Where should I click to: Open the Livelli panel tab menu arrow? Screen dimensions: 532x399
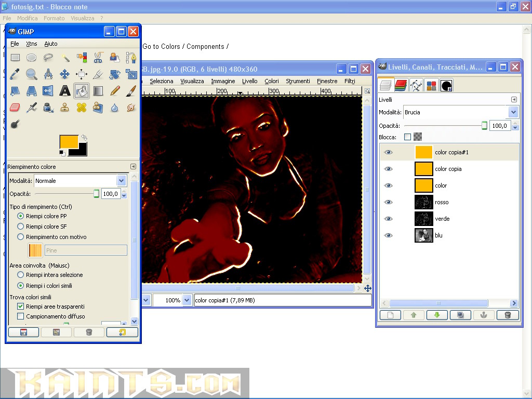point(514,99)
